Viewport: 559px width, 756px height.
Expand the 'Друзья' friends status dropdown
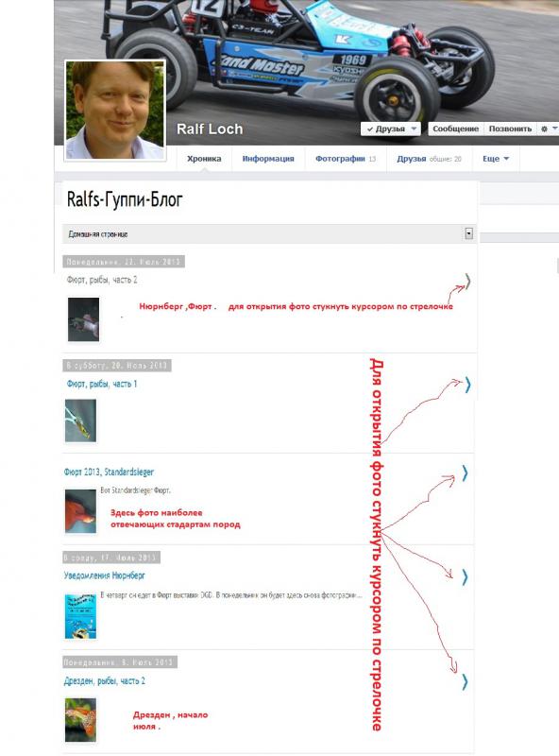pyautogui.click(x=391, y=129)
